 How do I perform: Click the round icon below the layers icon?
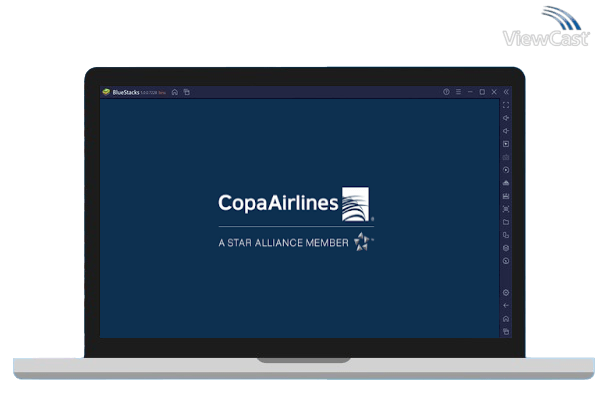tap(506, 261)
